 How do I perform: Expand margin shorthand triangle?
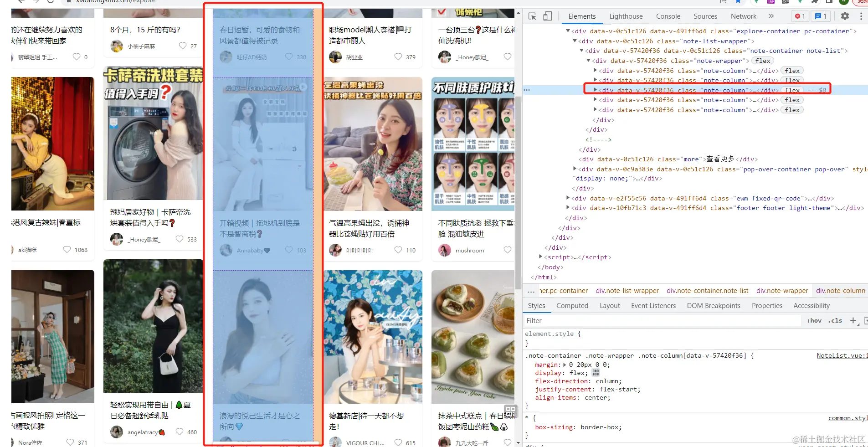(565, 365)
